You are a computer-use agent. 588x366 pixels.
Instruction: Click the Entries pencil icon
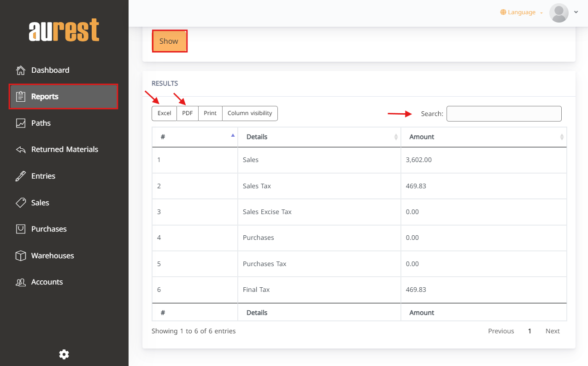click(21, 176)
